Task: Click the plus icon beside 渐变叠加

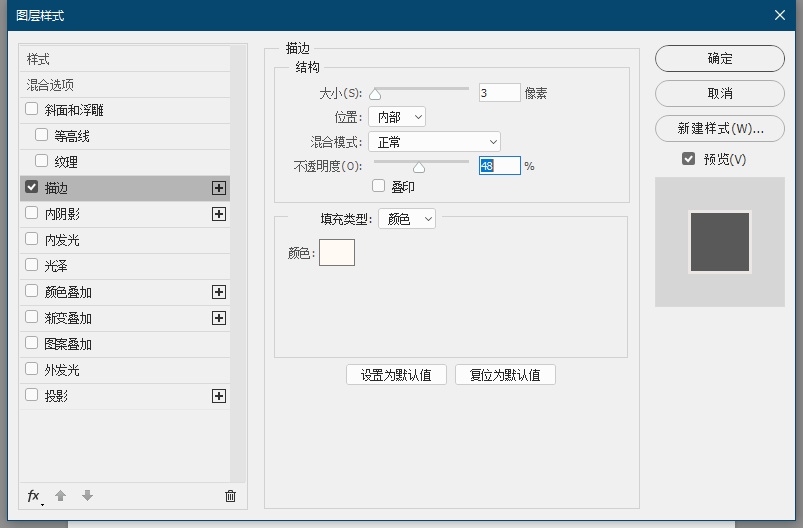Action: [x=219, y=318]
